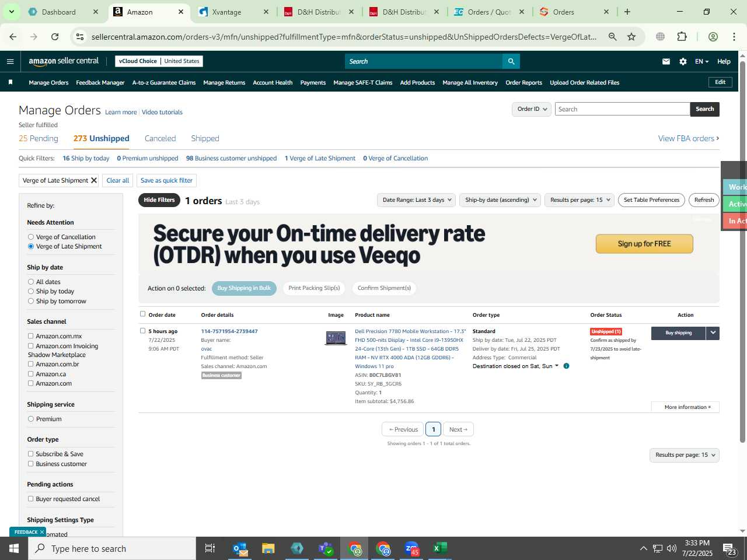Click the 98 Business customer unshipped quick filter
747x560 pixels.
click(231, 158)
